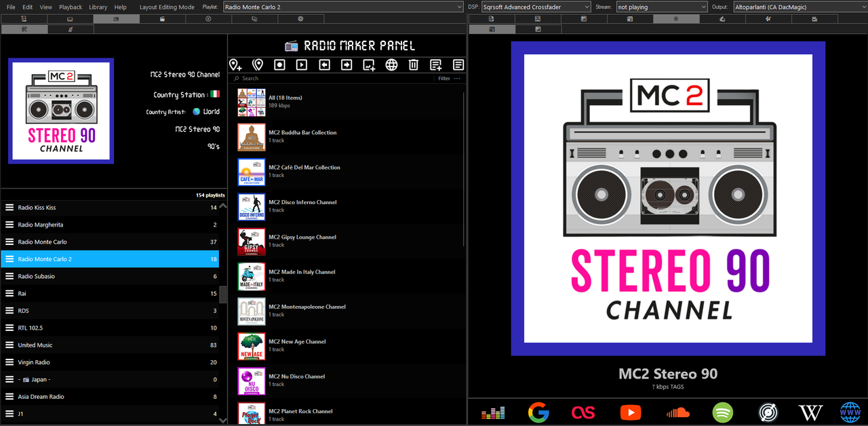Click the add image icon in Radio Maker toolbar
This screenshot has width=868, height=426.
pos(369,64)
